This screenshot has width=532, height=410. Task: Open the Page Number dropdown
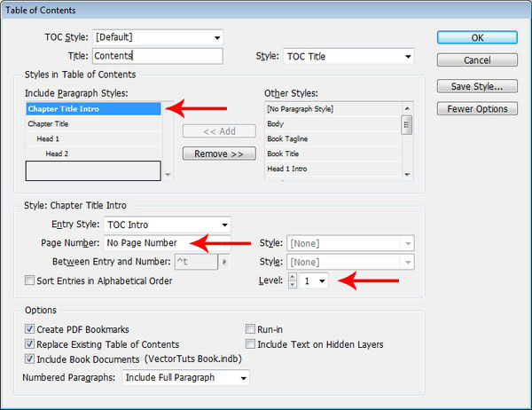(x=168, y=243)
